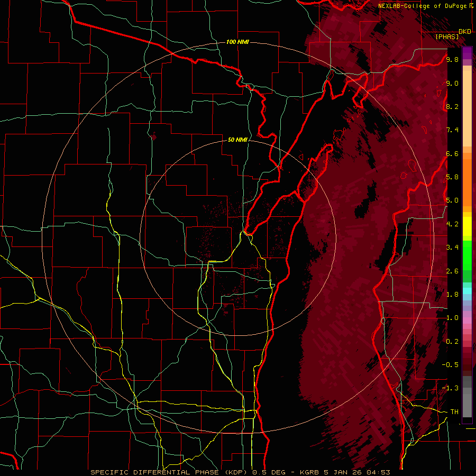Click the yellow segment of the color bar
Image resolution: width=476 pixels, height=476 pixels.
tap(467, 226)
